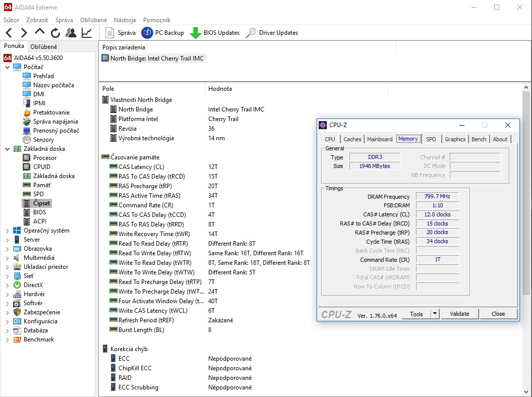Switch to the CPU tab in CPU-Z
The width and height of the screenshot is (532, 397).
tap(330, 139)
